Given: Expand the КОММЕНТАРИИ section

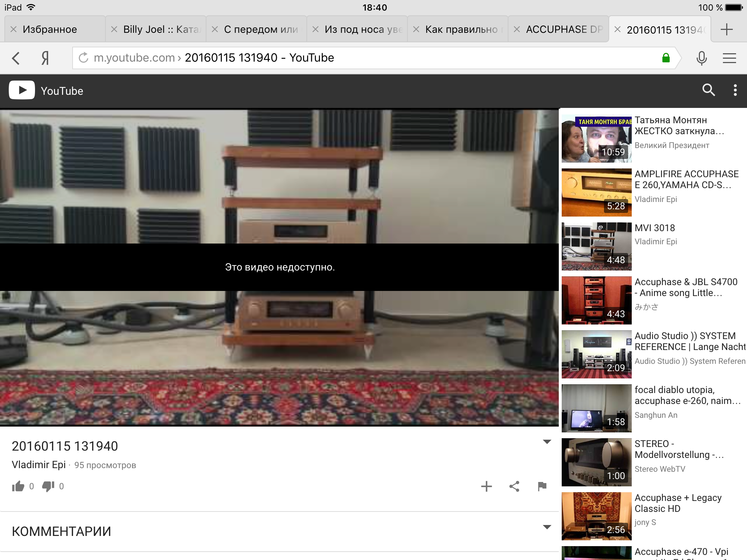Looking at the screenshot, I should click(x=547, y=527).
